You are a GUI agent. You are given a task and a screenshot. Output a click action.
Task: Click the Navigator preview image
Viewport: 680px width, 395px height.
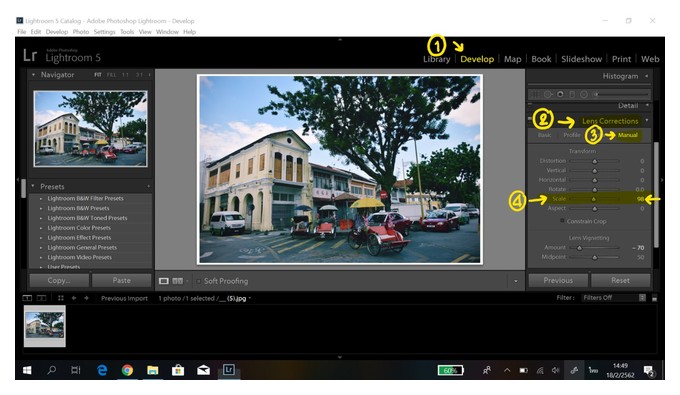click(90, 129)
